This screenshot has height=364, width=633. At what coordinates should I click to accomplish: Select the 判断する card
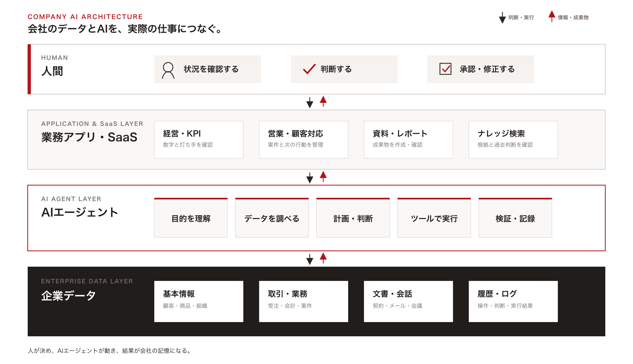pyautogui.click(x=344, y=69)
